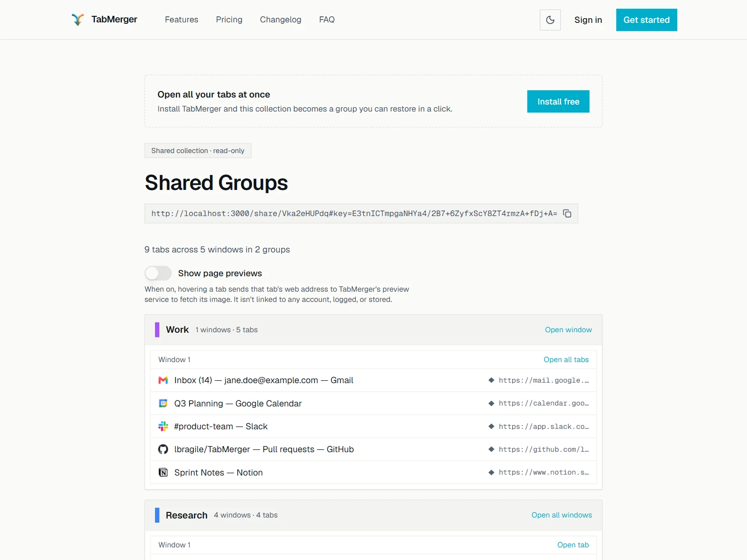Click the Gmail favicon in Inbox row
This screenshot has width=747, height=560.
pyautogui.click(x=163, y=380)
